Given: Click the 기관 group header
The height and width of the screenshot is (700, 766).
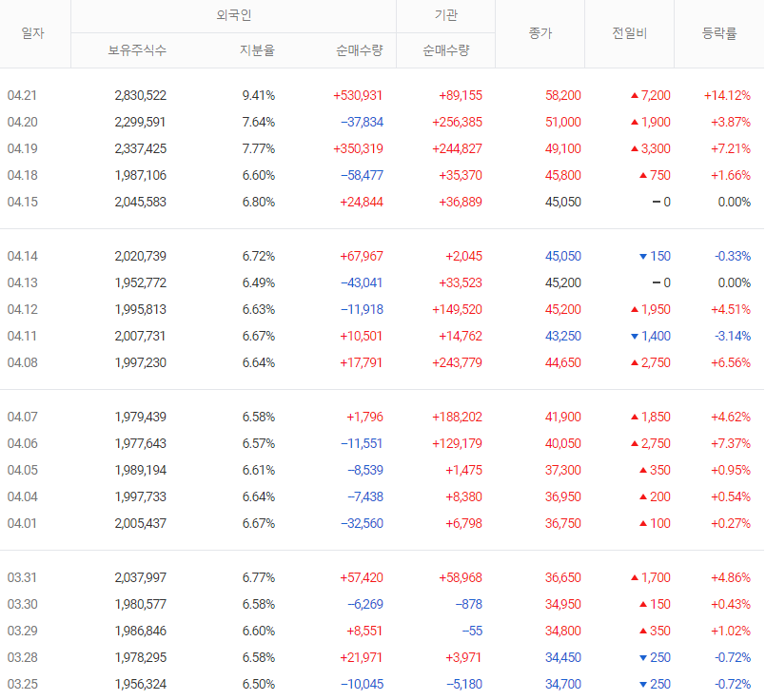Looking at the screenshot, I should pos(445,15).
